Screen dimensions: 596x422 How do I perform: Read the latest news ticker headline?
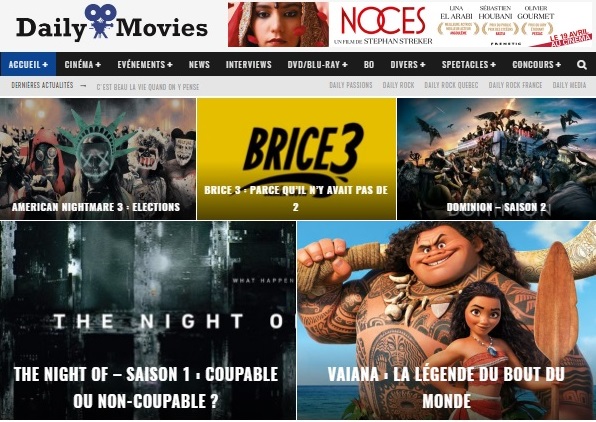tap(148, 87)
